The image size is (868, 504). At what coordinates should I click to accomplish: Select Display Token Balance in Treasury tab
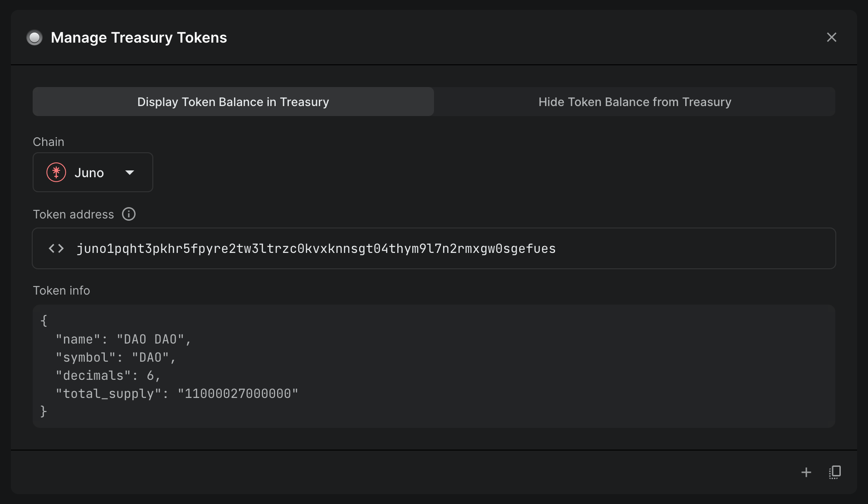point(233,102)
